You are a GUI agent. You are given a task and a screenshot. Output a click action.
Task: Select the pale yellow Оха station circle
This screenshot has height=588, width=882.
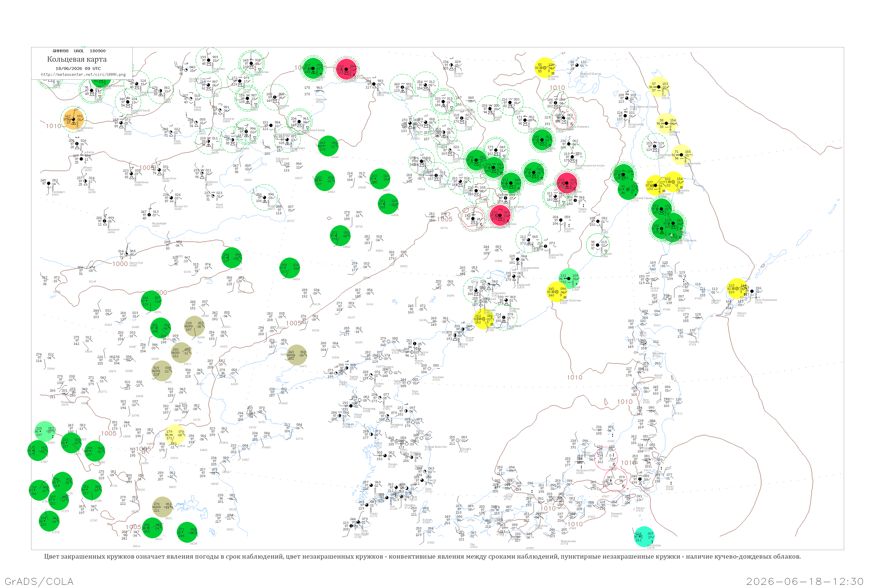click(x=659, y=87)
